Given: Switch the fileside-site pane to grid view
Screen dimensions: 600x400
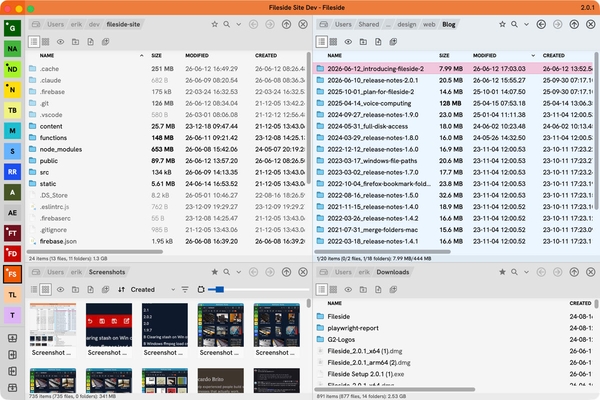Looking at the screenshot, I should click(x=46, y=42).
